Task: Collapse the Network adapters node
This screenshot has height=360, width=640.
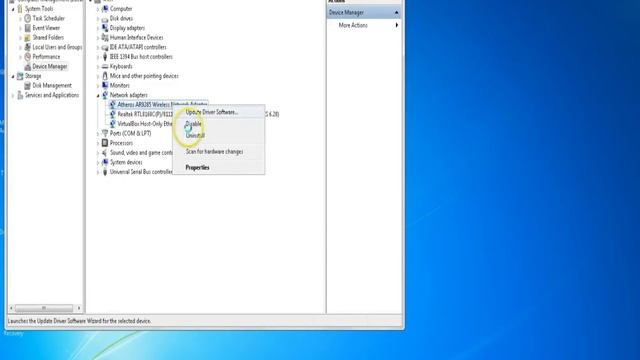Action: [x=98, y=96]
